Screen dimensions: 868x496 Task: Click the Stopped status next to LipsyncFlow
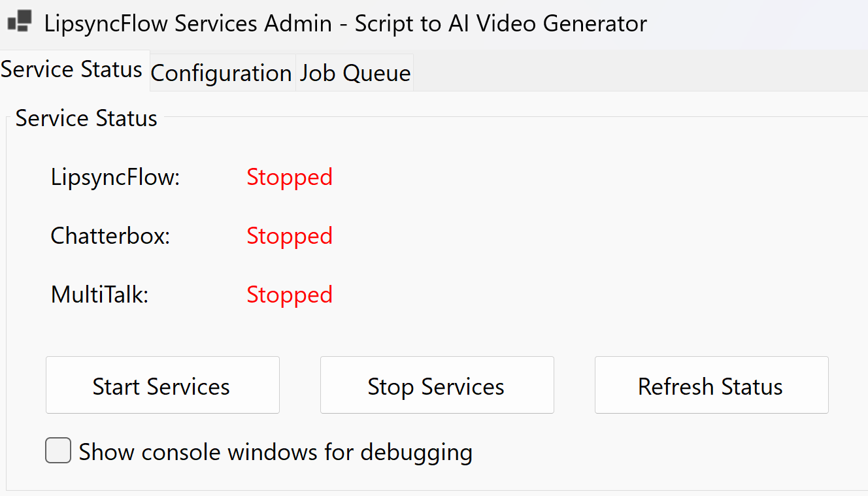pyautogui.click(x=290, y=176)
